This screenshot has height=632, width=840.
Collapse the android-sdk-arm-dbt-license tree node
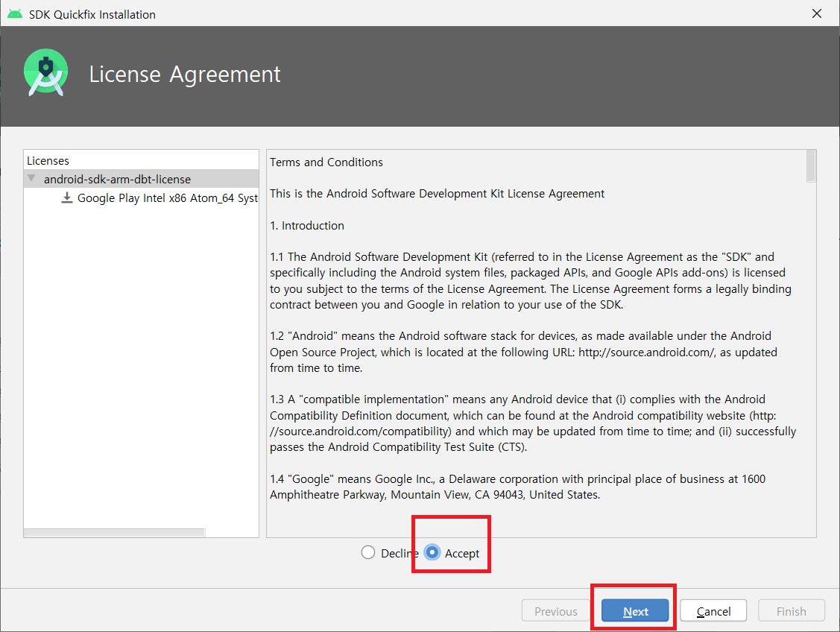tap(31, 178)
